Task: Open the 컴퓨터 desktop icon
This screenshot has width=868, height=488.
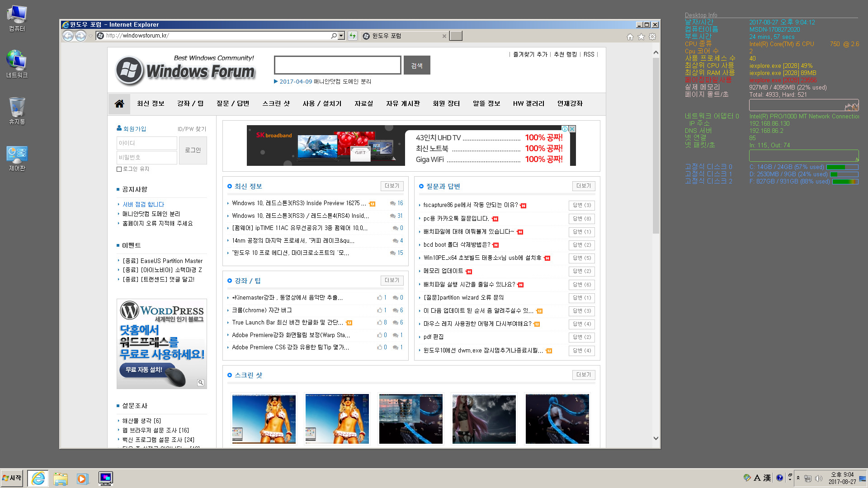Action: (17, 19)
